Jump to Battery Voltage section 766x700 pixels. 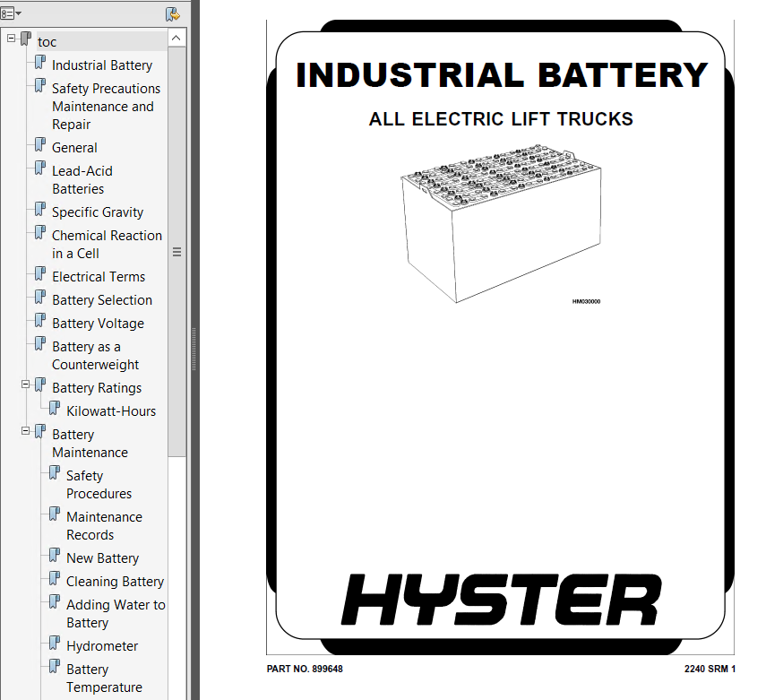tap(99, 324)
